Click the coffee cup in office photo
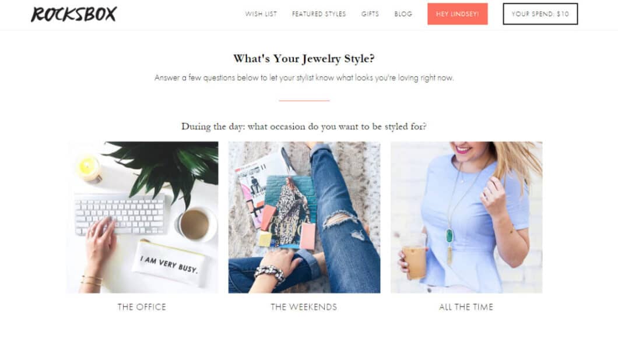The image size is (618, 364). coord(196,223)
